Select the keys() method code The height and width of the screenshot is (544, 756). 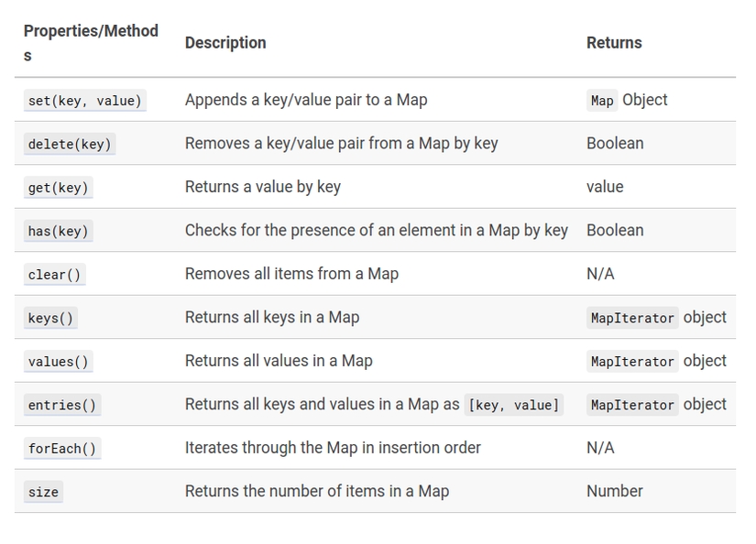(50, 318)
